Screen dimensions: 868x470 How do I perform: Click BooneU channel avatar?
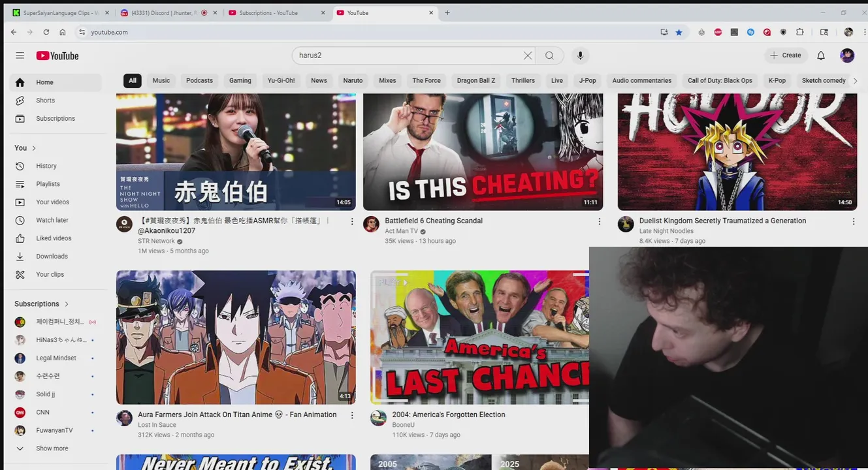click(x=378, y=418)
